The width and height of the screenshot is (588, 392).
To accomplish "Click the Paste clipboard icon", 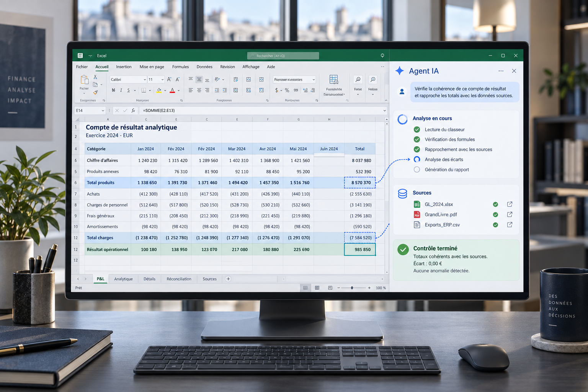I will click(84, 80).
